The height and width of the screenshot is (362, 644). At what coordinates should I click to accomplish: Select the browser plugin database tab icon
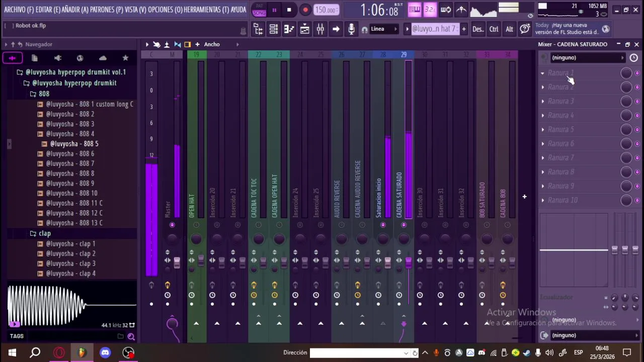click(58, 58)
